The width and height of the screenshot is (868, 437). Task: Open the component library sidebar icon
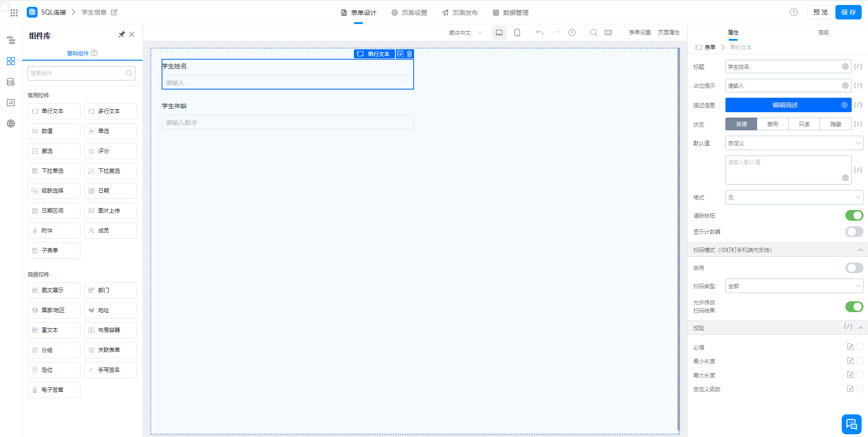(x=11, y=61)
